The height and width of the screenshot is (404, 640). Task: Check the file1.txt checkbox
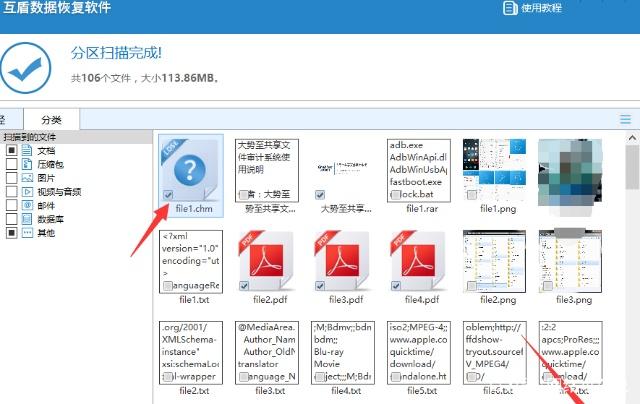coord(168,286)
